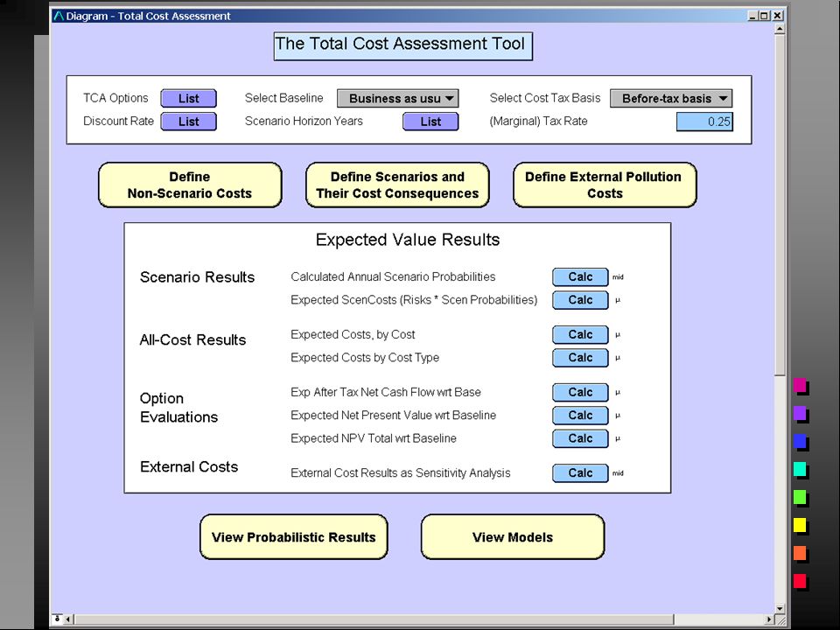Select the purple color swatch
Image resolution: width=840 pixels, height=630 pixels.
(801, 414)
